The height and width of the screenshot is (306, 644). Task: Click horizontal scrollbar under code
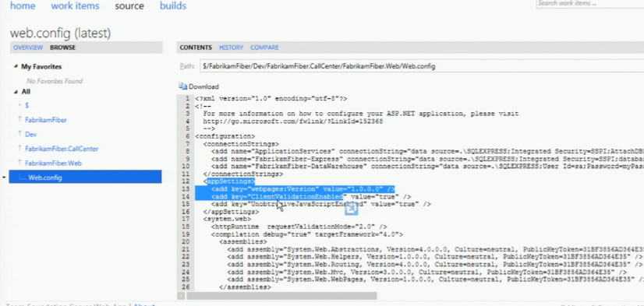point(281,295)
